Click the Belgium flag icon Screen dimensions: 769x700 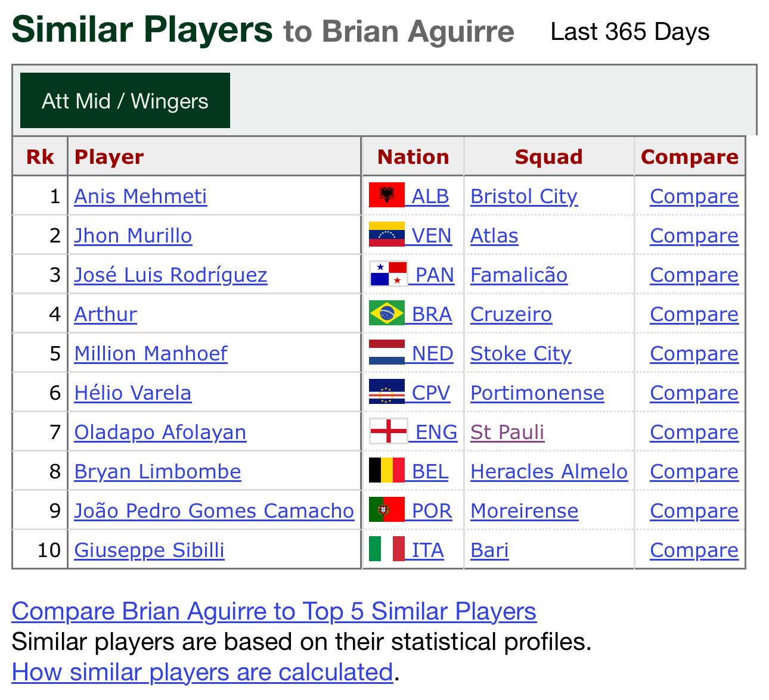pos(387,470)
